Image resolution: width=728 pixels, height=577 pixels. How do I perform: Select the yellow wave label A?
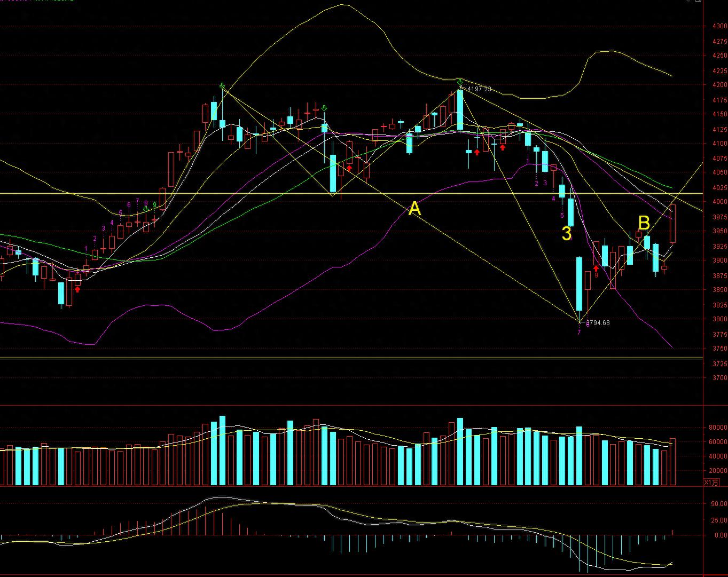pyautogui.click(x=414, y=209)
